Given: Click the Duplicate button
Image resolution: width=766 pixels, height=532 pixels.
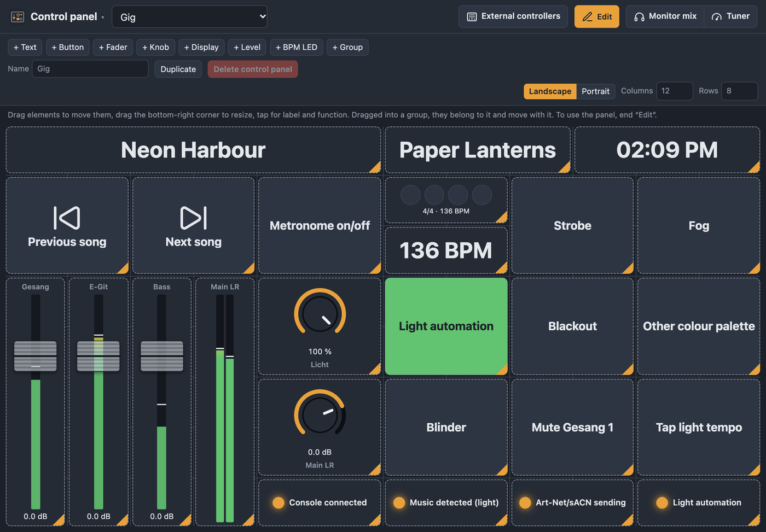Looking at the screenshot, I should (x=178, y=69).
